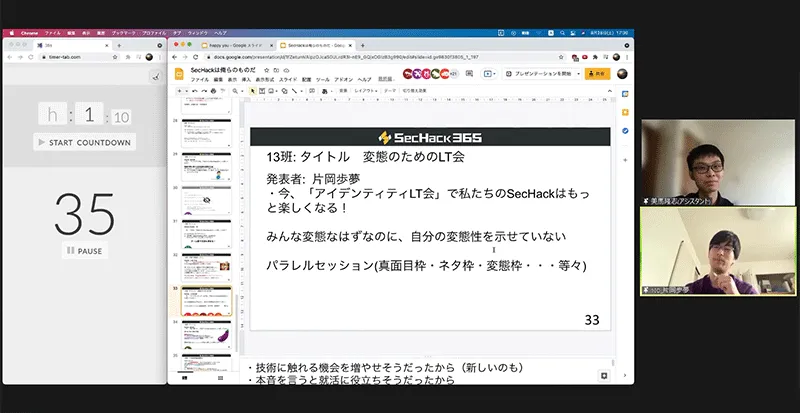
Task: Open the Shape tool
Action: click(284, 91)
